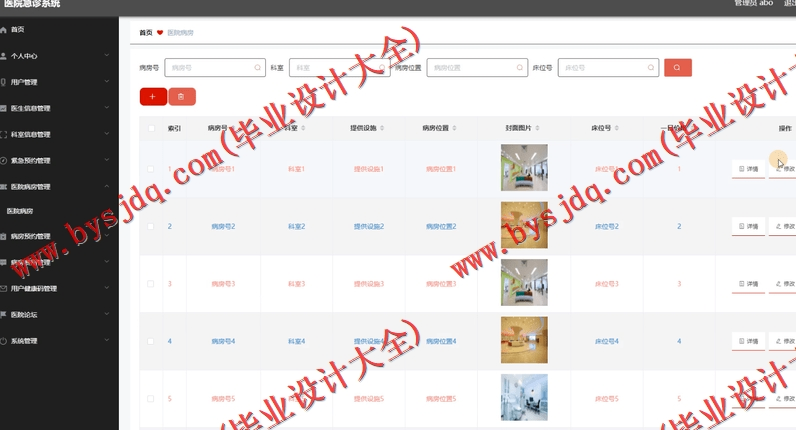Click the flag icon beside 医院论坛

(4, 315)
